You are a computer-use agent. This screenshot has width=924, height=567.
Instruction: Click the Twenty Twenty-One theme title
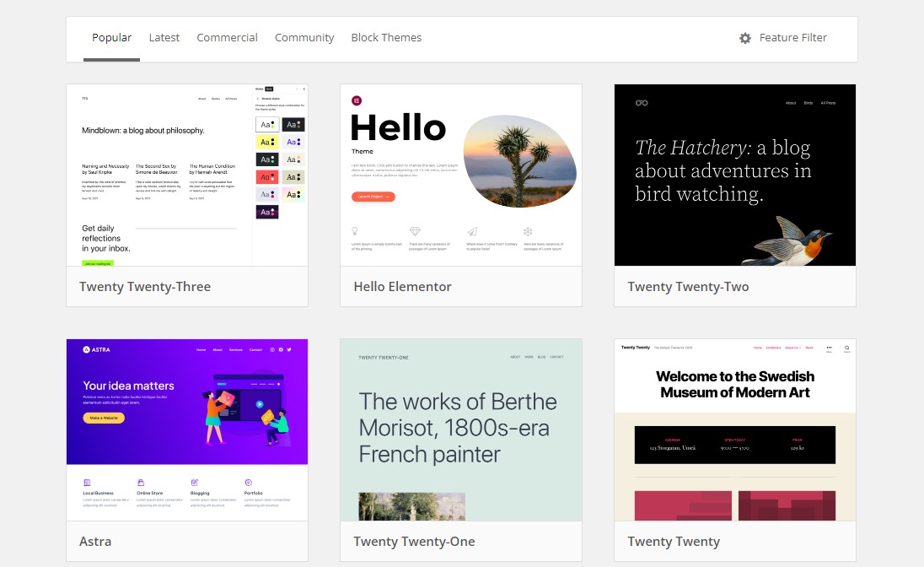(x=414, y=542)
